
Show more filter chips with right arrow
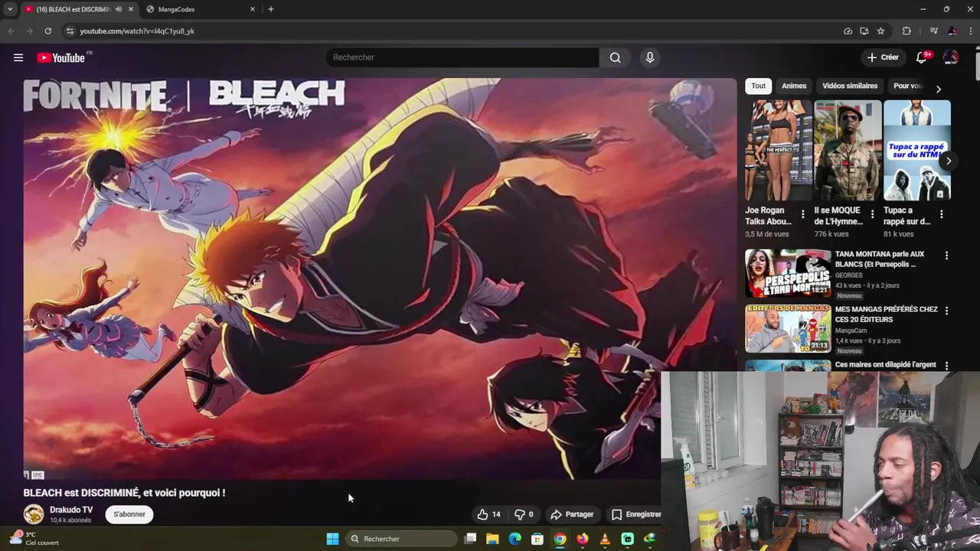coord(939,89)
